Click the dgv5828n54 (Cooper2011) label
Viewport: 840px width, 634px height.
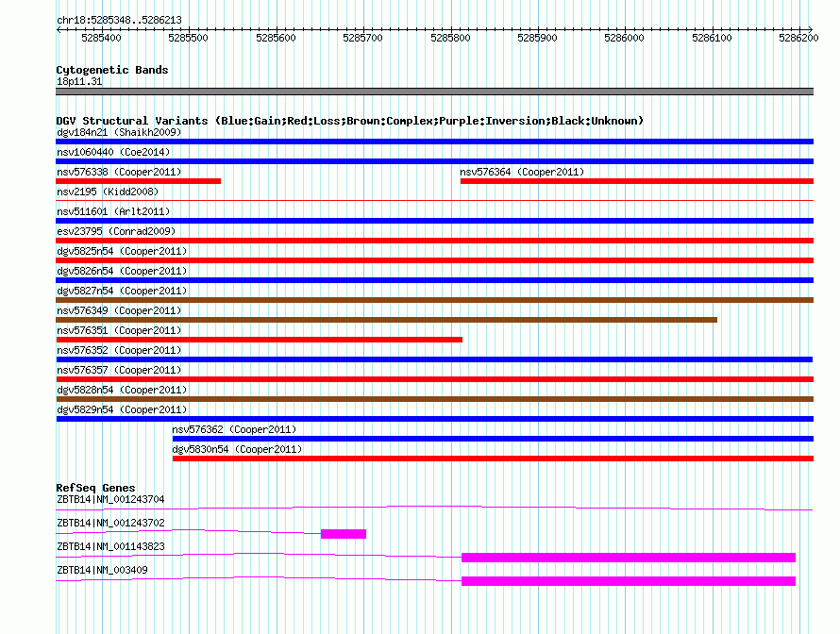click(x=122, y=390)
